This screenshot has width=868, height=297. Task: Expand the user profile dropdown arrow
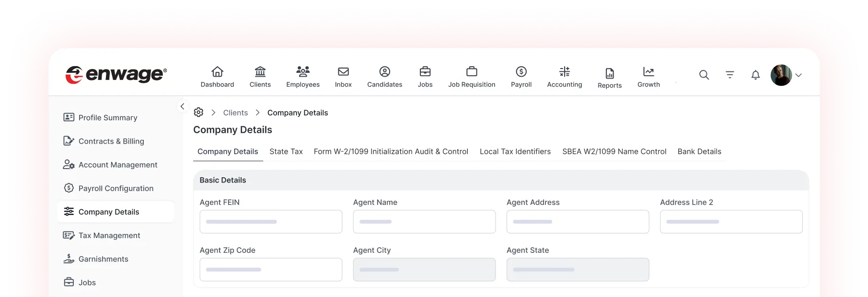click(x=799, y=75)
